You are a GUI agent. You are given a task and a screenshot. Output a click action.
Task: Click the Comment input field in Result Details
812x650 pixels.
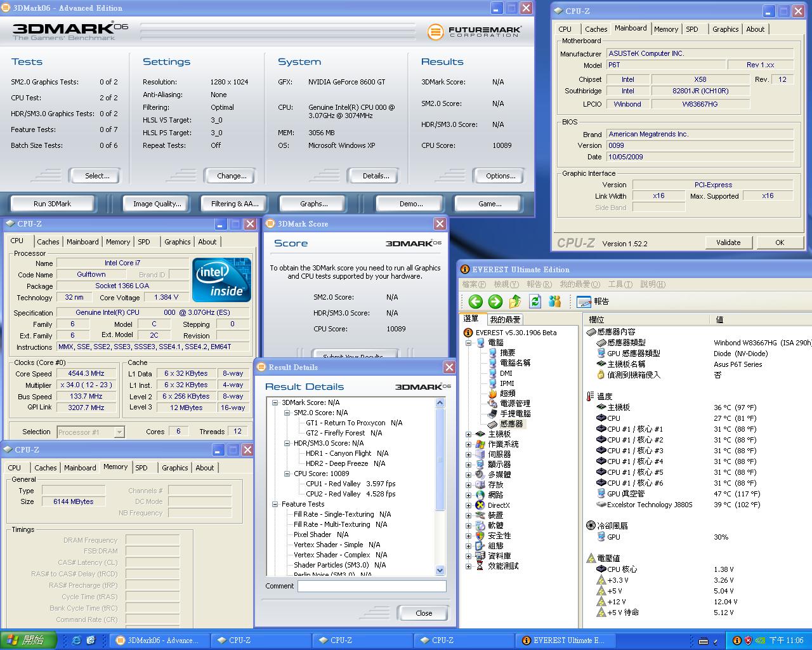coord(372,586)
